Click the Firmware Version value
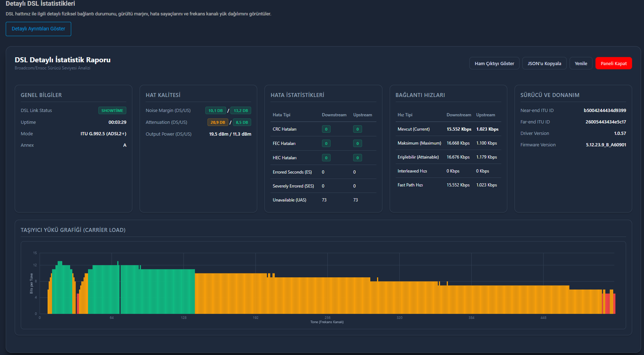The width and height of the screenshot is (644, 355). point(606,145)
